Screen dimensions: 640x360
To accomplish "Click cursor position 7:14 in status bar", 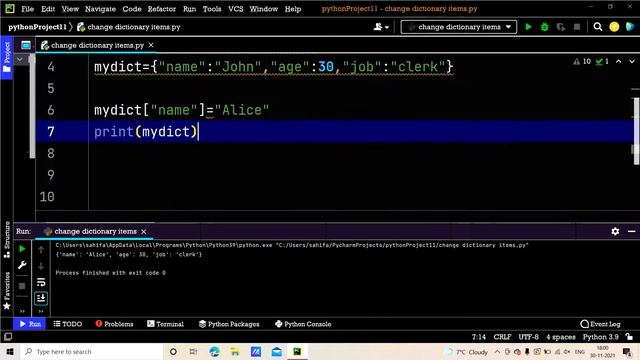I will click(479, 337).
